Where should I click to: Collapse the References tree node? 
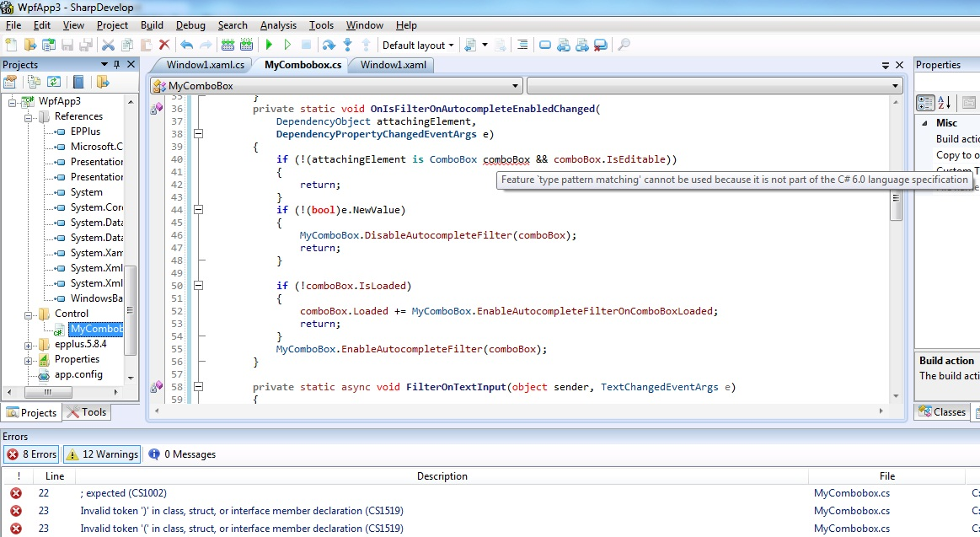29,117
